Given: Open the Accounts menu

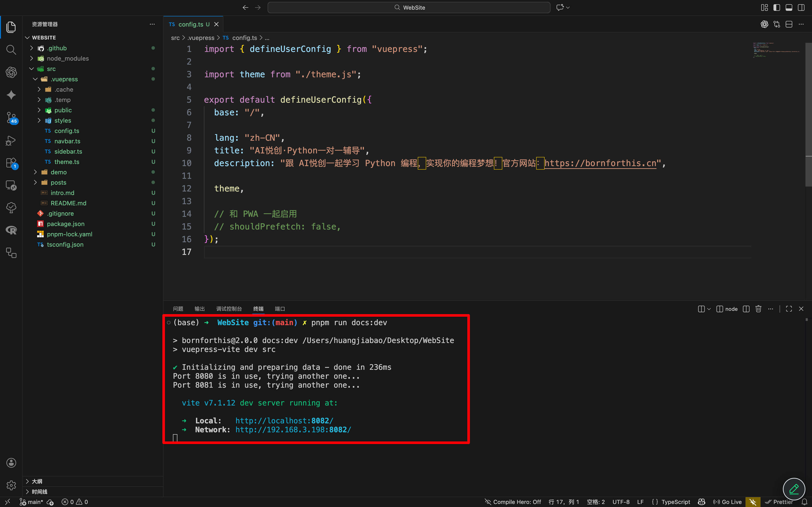Looking at the screenshot, I should coord(11,463).
